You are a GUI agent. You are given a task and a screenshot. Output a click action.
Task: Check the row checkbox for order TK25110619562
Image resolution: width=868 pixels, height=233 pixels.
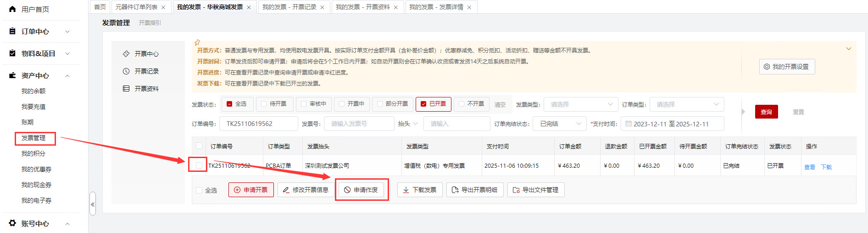199,165
